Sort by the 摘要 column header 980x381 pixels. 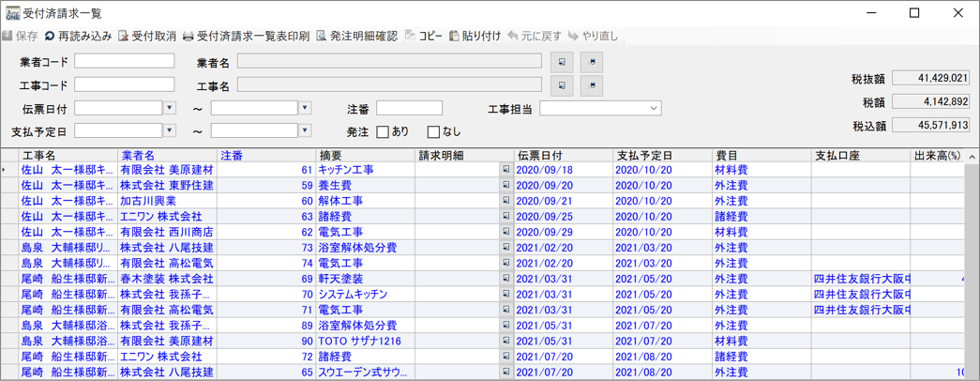365,155
